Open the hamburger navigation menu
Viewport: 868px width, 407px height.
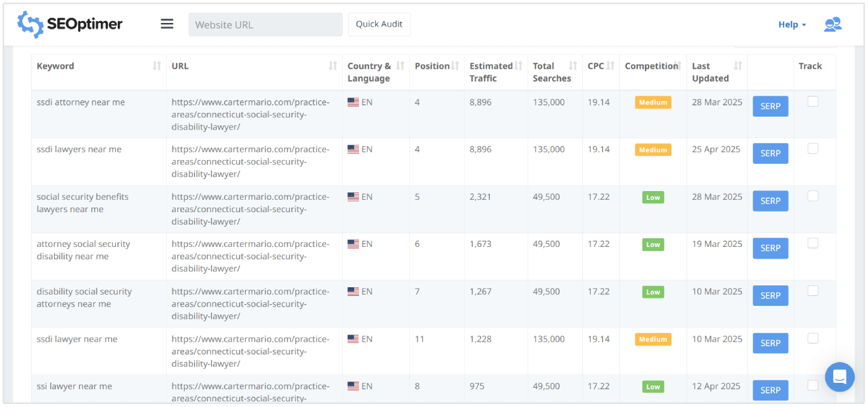(x=167, y=24)
